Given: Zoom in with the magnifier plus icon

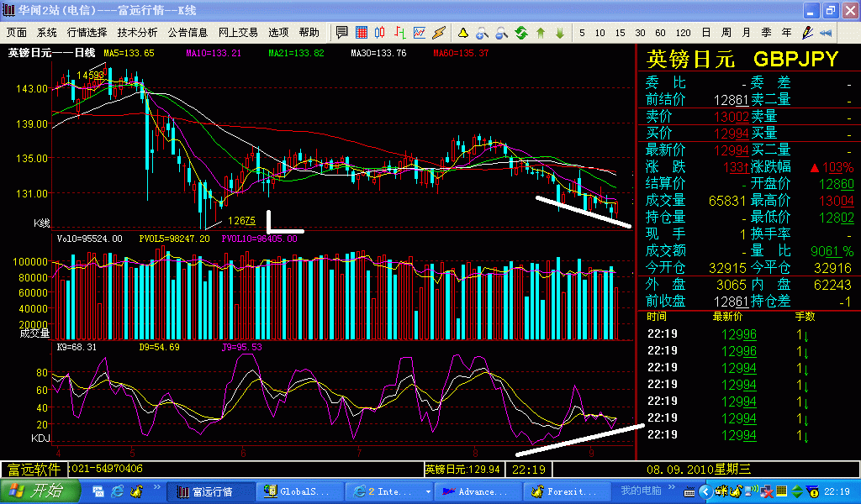Looking at the screenshot, I should 482,33.
